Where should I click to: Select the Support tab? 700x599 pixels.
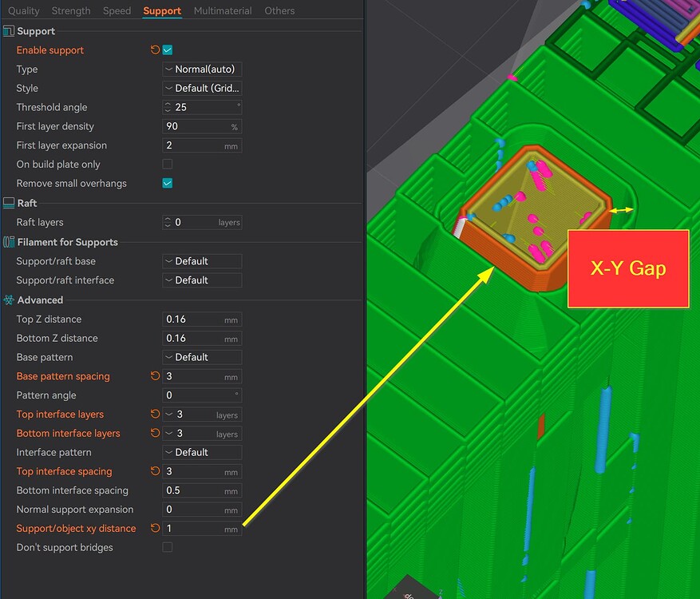pyautogui.click(x=162, y=10)
